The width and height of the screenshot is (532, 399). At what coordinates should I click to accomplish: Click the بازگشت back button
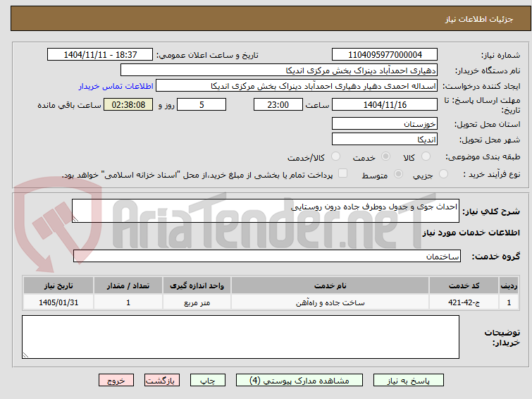pyautogui.click(x=162, y=381)
